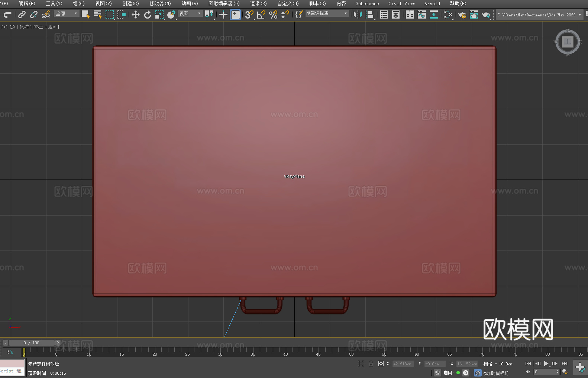588x378 pixels.
Task: Go to the end frame
Action: click(565, 364)
